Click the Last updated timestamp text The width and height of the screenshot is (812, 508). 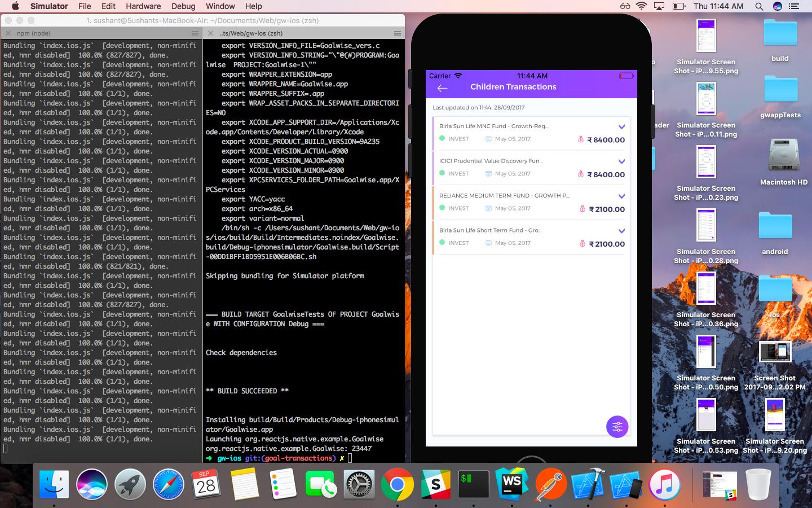click(x=478, y=107)
